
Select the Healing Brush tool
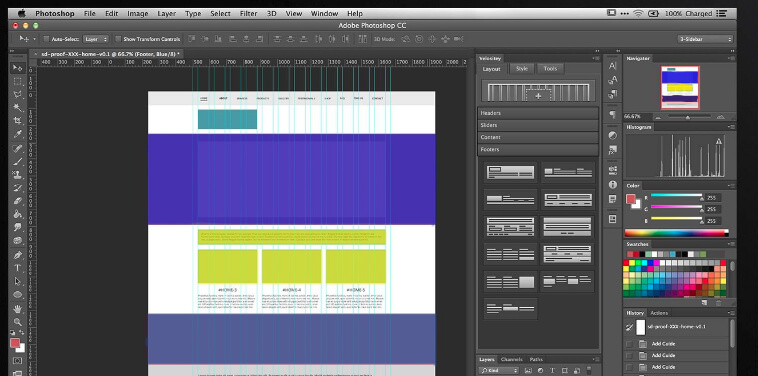click(x=17, y=148)
